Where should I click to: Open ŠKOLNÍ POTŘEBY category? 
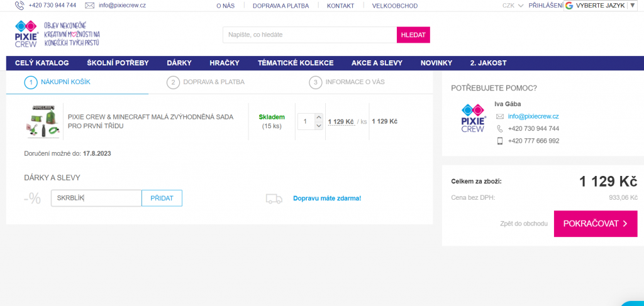click(118, 63)
